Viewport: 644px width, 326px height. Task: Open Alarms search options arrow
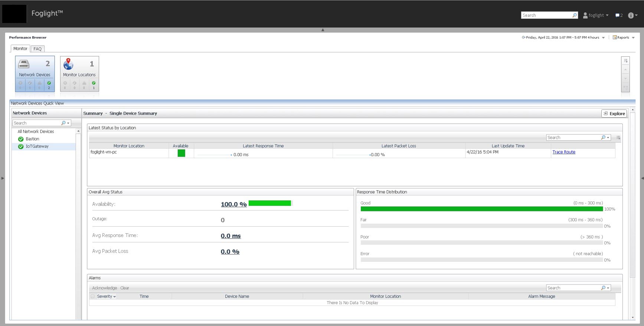pyautogui.click(x=608, y=288)
